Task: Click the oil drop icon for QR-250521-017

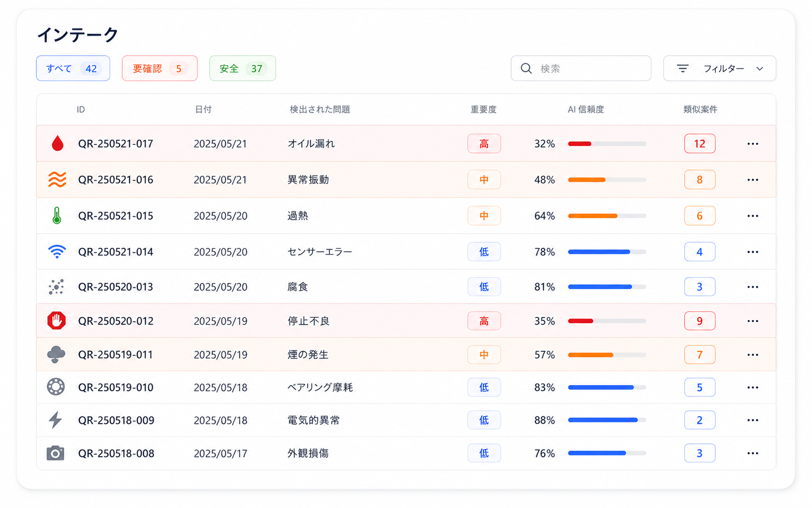Action: tap(57, 143)
